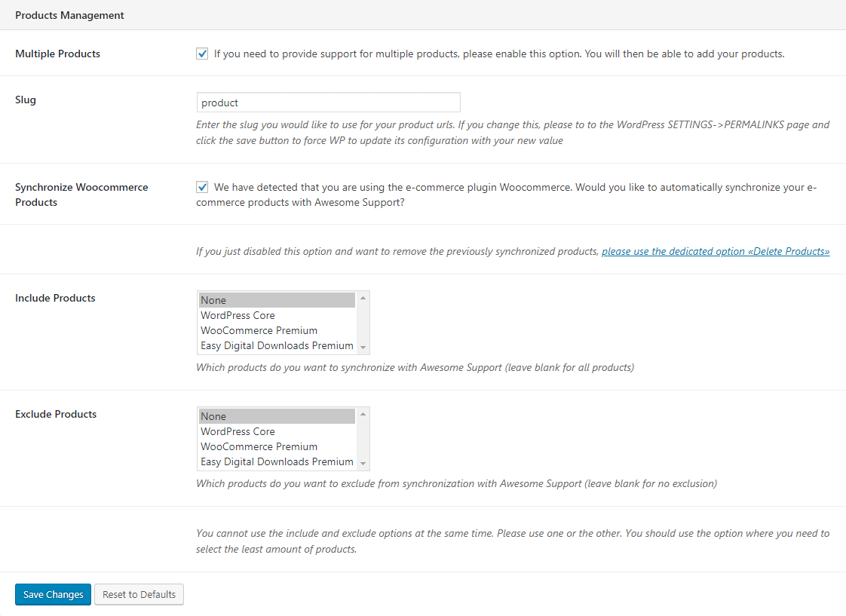The image size is (846, 616).
Task: Select None in Include Products list
Action: 277,300
